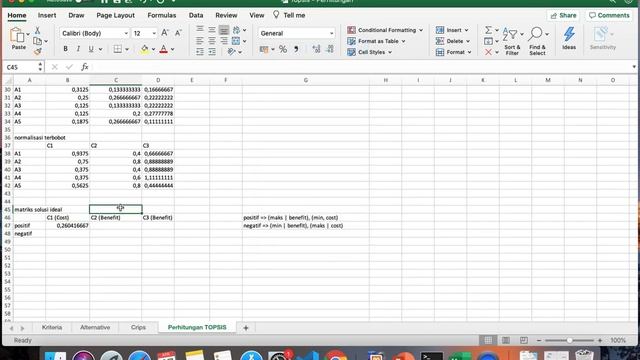Viewport: 640px width, 360px height.
Task: Toggle Italic formatting
Action: pyautogui.click(x=78, y=49)
